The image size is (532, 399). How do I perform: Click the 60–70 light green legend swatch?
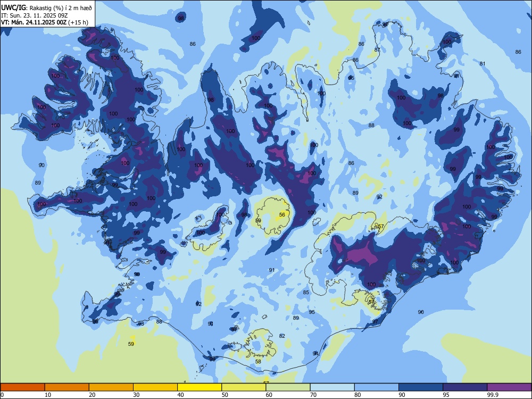tap(288, 387)
